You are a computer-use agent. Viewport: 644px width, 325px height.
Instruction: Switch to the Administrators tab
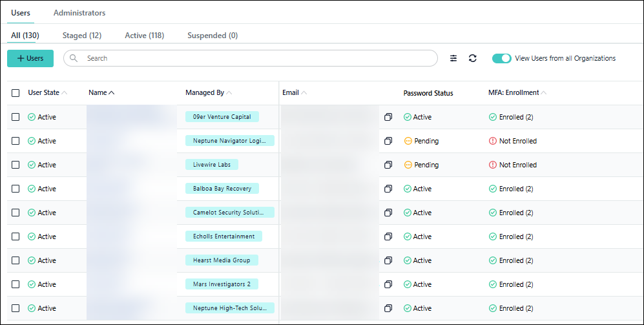[x=79, y=13]
